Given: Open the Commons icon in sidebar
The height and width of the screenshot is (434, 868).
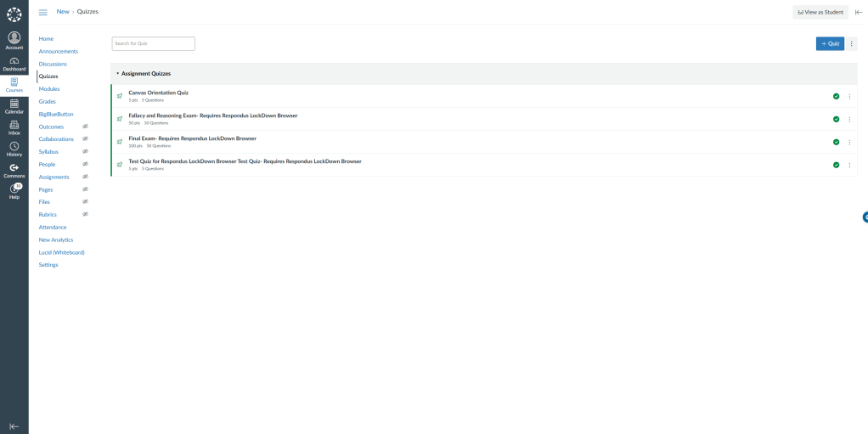Looking at the screenshot, I should 14,170.
